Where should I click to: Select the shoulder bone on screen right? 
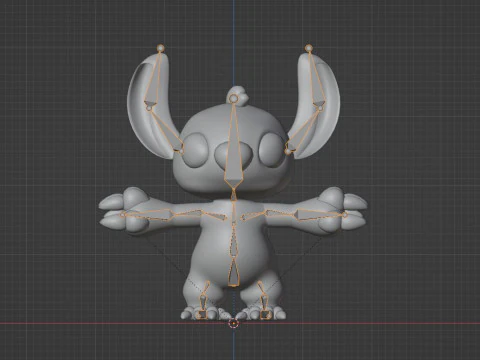(252, 216)
